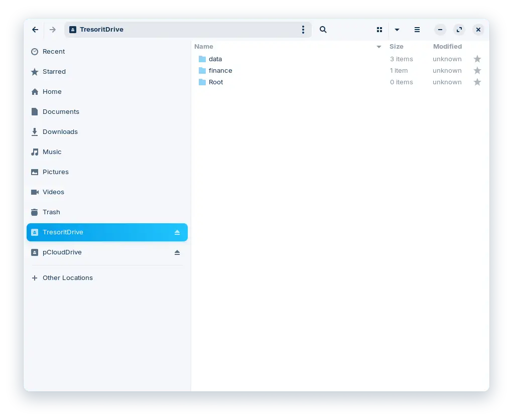Image resolution: width=513 pixels, height=420 pixels.
Task: Eject TresoritDrive using its eject icon
Action: click(177, 232)
